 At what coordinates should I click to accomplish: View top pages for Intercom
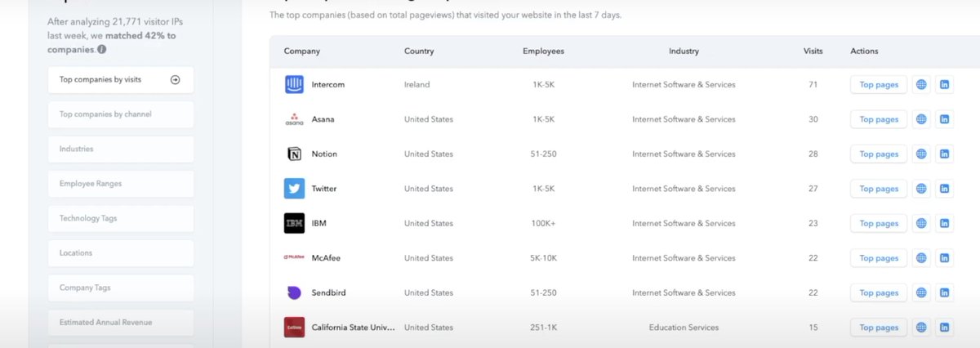(879, 84)
